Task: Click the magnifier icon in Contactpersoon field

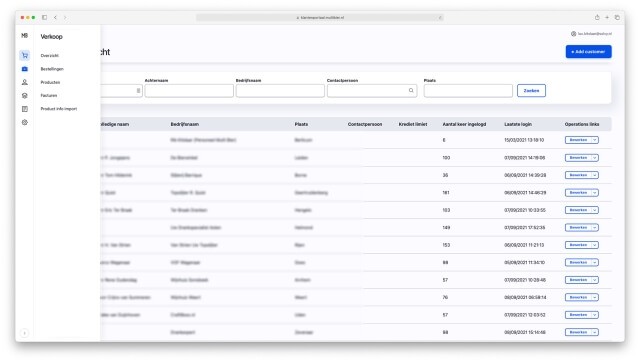Action: [411, 91]
